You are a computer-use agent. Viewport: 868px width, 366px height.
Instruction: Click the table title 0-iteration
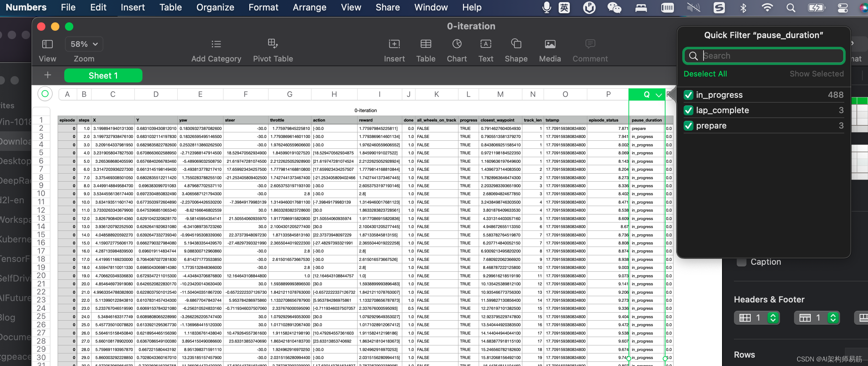click(x=365, y=110)
